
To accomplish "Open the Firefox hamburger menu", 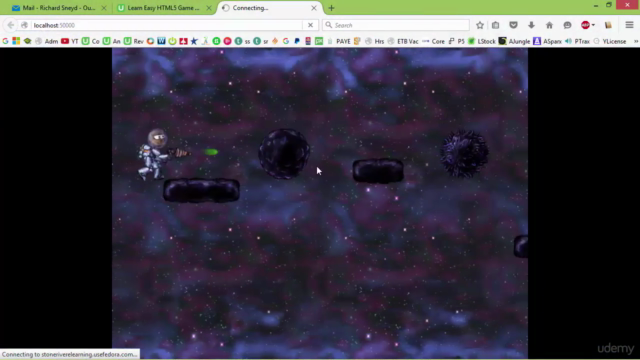I will pos(629,25).
